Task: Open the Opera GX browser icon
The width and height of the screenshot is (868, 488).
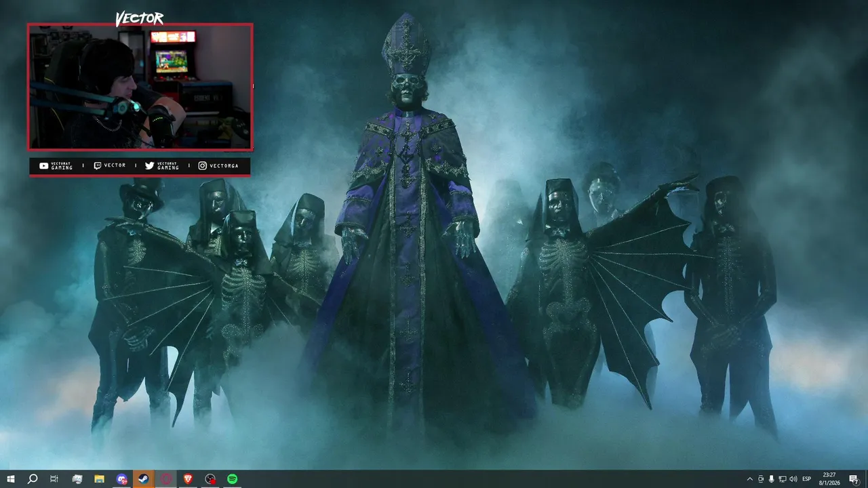Action: [166, 479]
